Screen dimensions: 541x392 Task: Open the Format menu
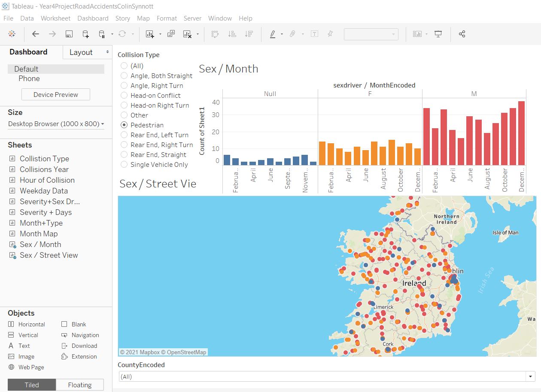tap(167, 18)
